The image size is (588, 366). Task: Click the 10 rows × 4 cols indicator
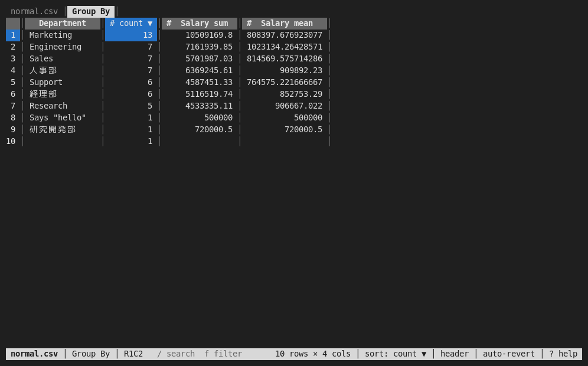click(x=313, y=354)
